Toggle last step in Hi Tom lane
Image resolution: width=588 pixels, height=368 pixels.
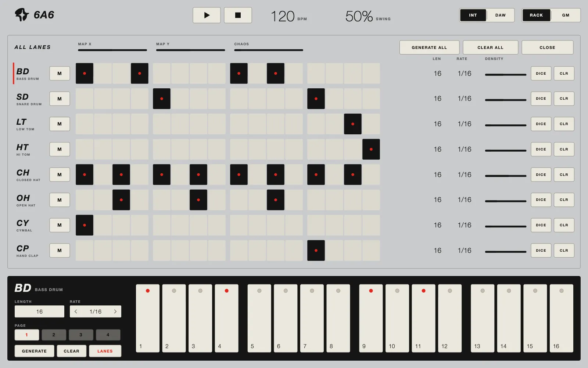click(371, 149)
